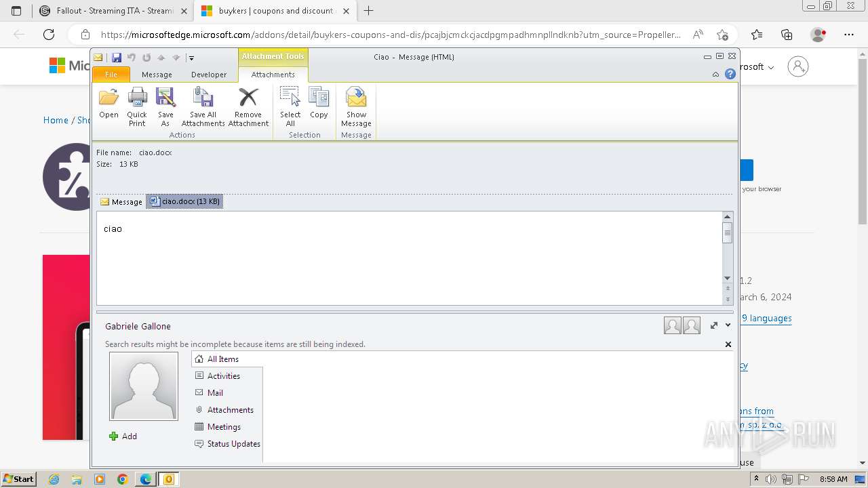Click the first contact photo in People Pane

click(673, 326)
